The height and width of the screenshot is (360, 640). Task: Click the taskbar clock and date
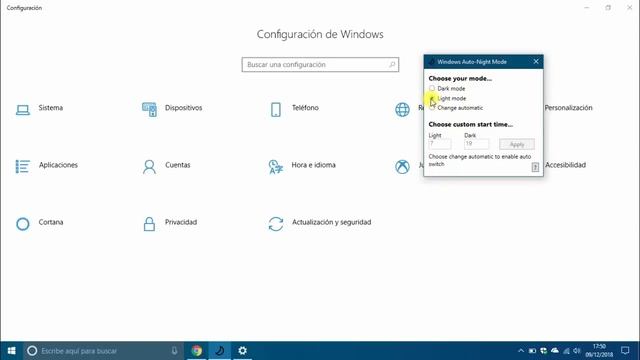(x=599, y=351)
